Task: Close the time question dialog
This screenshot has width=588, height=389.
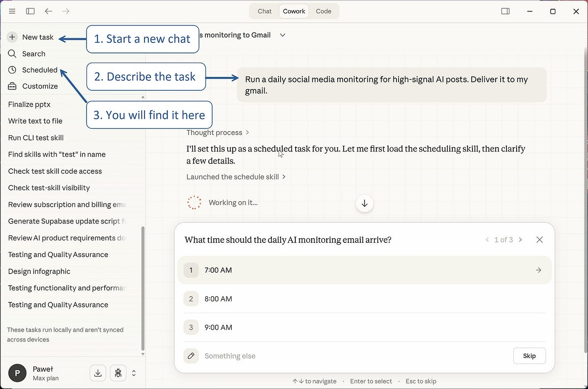Action: 540,240
